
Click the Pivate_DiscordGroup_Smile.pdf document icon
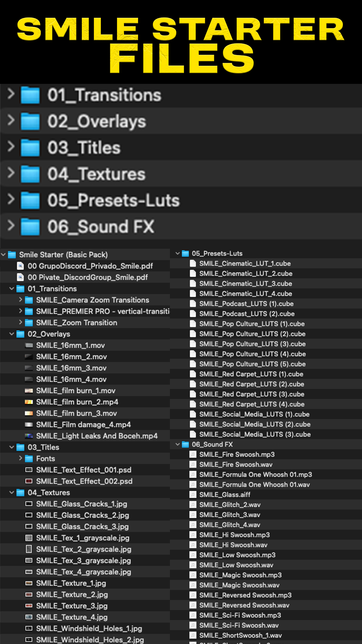20,277
